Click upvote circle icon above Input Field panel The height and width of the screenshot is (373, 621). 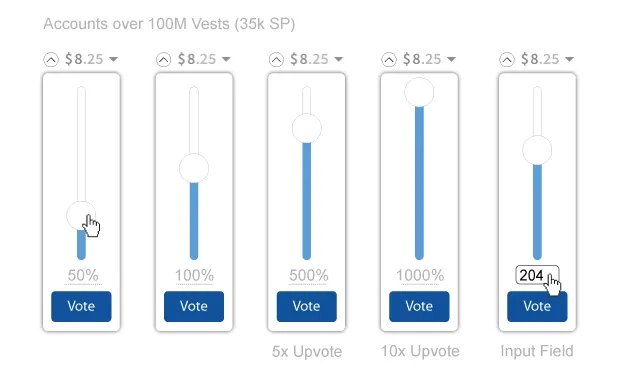(507, 60)
